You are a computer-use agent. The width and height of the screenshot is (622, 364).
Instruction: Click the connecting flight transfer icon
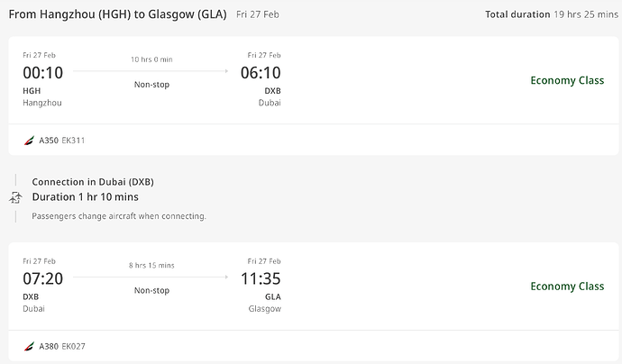pos(15,197)
